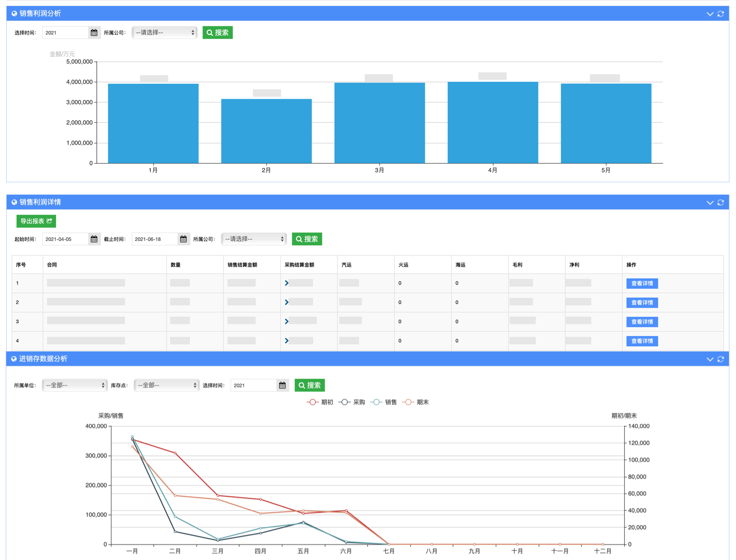This screenshot has height=560, width=736.
Task: Refresh the 进销存数据分析 panel
Action: tap(720, 359)
